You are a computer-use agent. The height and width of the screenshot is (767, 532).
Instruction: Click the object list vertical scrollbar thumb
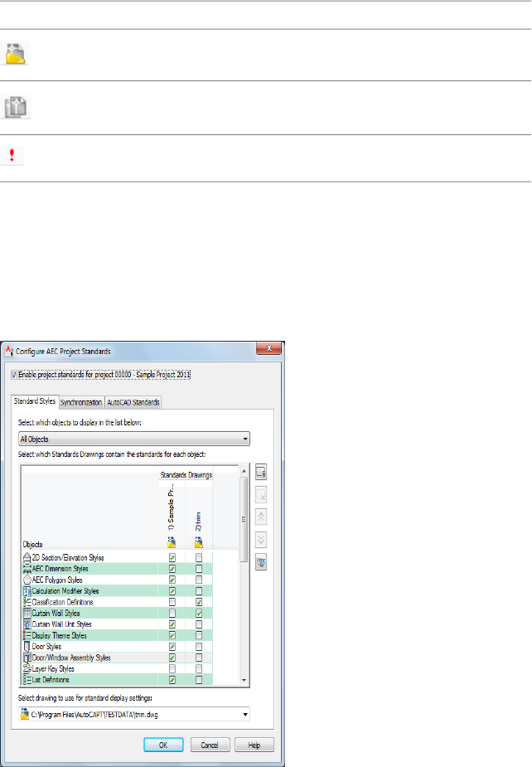coord(244,519)
